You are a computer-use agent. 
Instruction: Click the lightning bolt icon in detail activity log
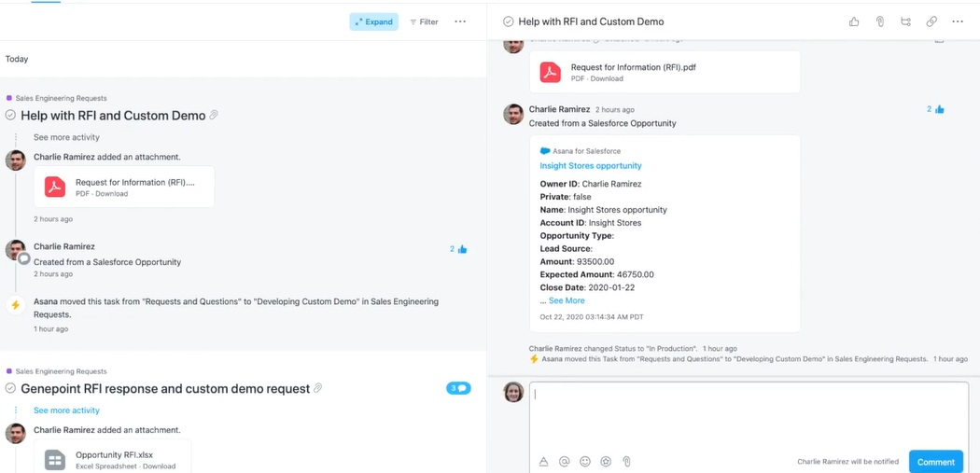(535, 359)
